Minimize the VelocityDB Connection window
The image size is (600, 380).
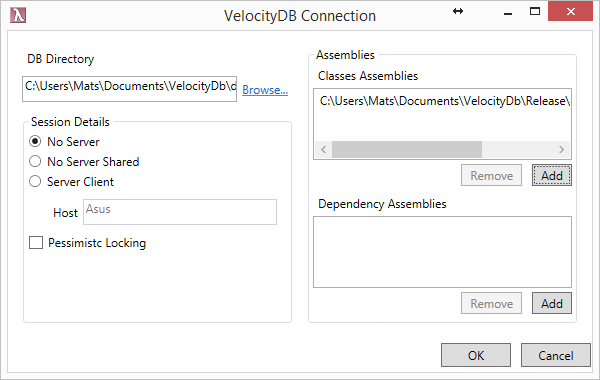coord(508,13)
